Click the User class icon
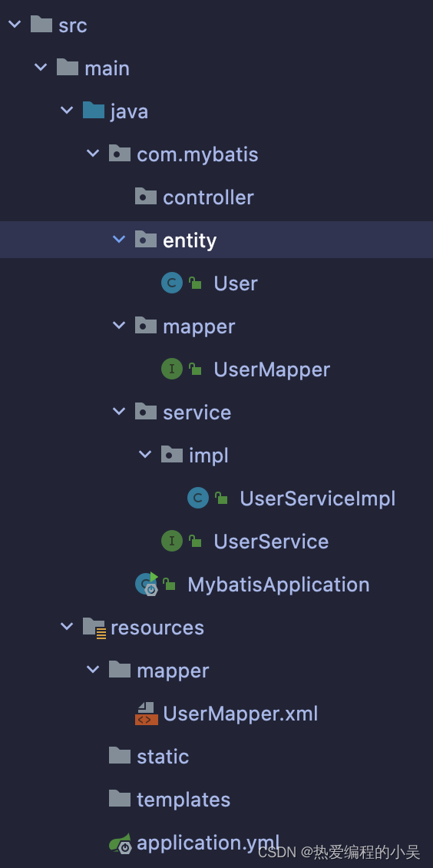This screenshot has height=868, width=433. point(171,283)
